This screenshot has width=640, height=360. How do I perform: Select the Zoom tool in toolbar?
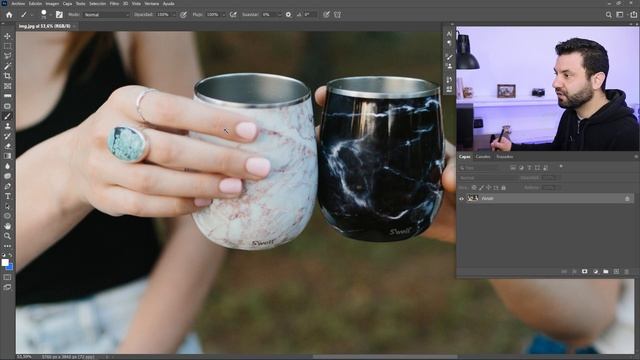pyautogui.click(x=7, y=236)
